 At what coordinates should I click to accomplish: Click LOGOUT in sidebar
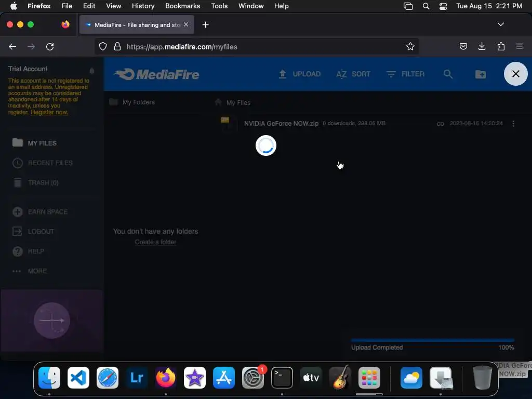tap(33, 231)
